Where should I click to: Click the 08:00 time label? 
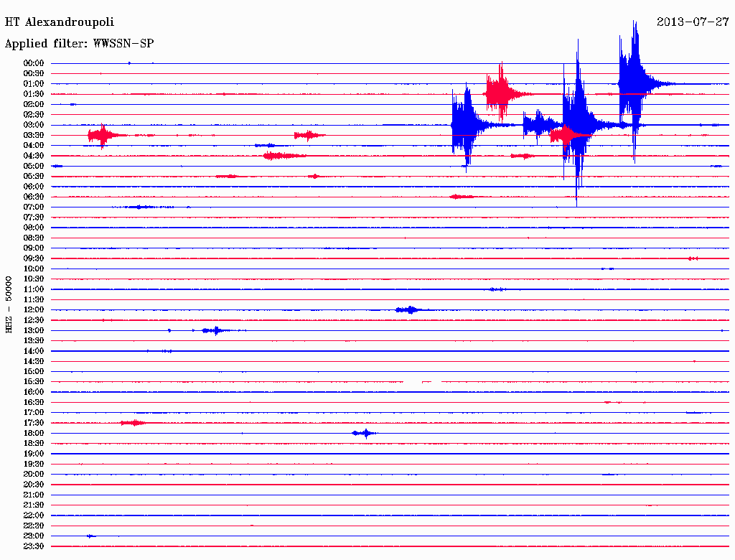[x=34, y=228]
